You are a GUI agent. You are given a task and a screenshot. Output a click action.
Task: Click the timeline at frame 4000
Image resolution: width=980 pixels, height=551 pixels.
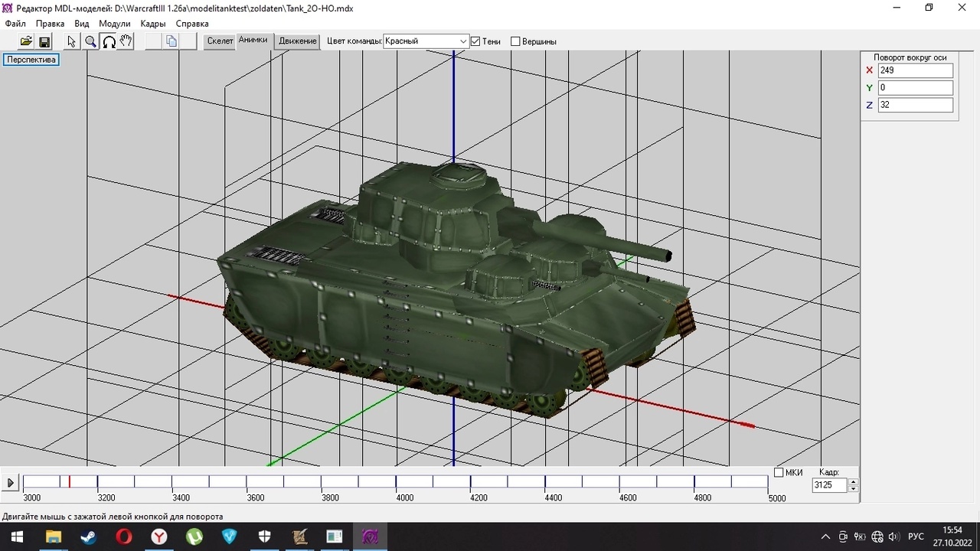point(396,481)
